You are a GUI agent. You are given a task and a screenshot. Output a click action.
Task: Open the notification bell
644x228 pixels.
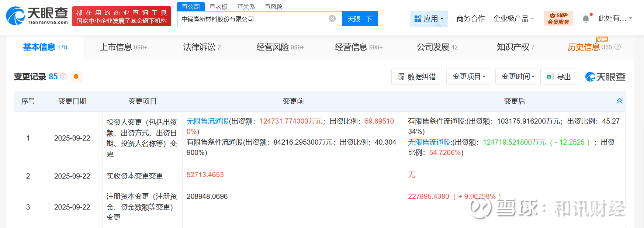pos(586,18)
